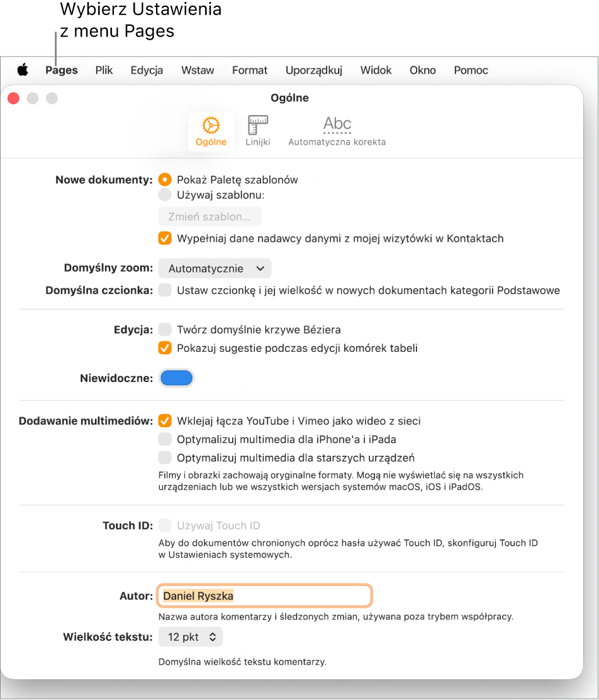Open the Wstaw menu
The image size is (599, 700).
point(198,70)
